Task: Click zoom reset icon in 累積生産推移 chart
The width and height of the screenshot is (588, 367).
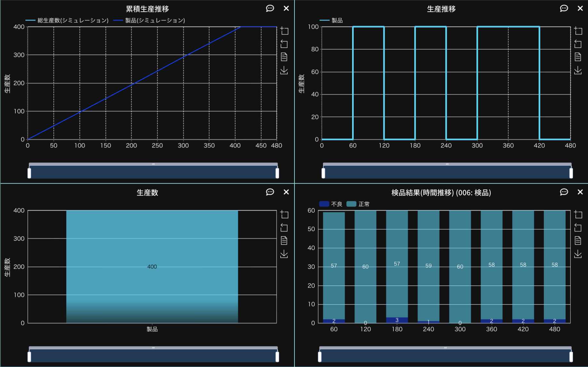Action: 284,44
